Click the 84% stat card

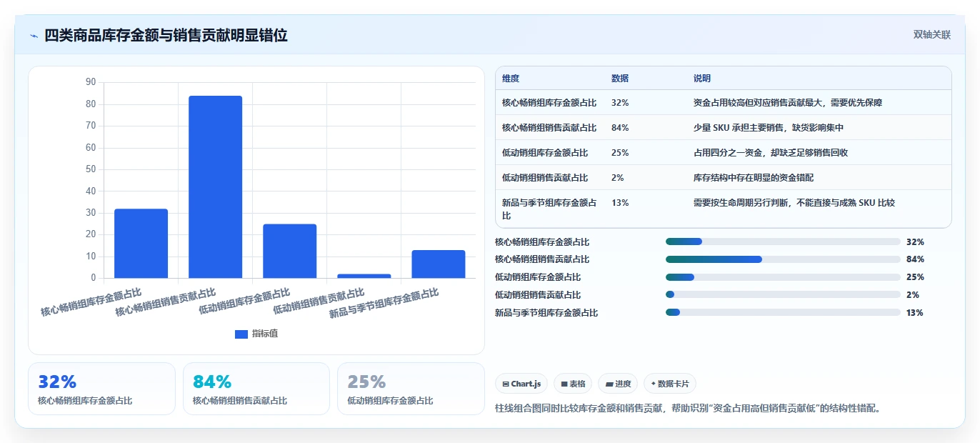point(256,389)
